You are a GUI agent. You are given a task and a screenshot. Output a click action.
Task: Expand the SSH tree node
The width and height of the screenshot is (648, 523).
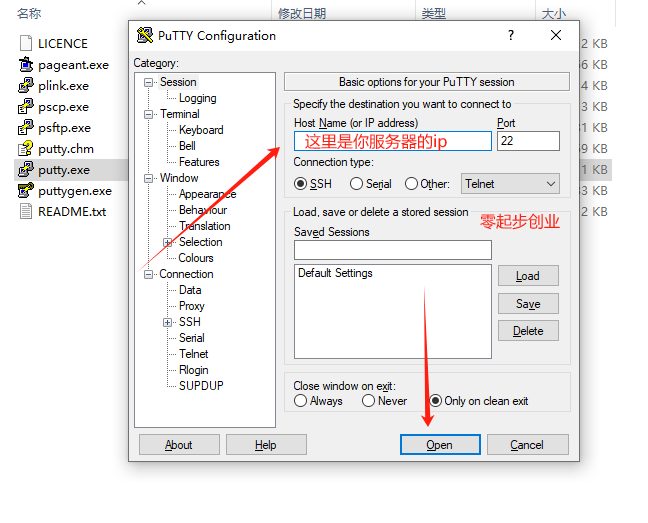tap(168, 322)
